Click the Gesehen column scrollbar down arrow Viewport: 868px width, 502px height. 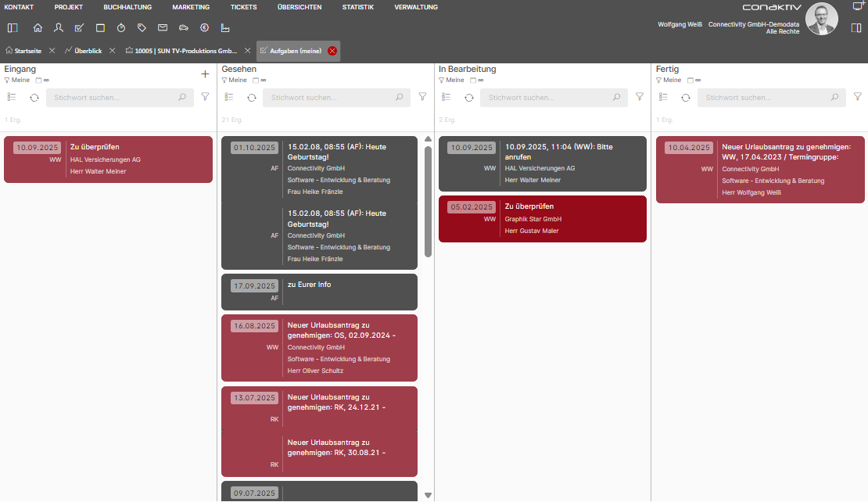(428, 496)
